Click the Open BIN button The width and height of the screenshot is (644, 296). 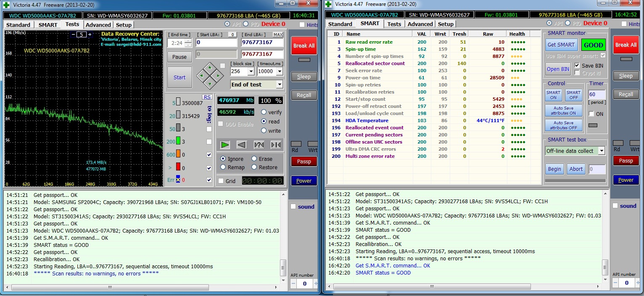point(558,69)
